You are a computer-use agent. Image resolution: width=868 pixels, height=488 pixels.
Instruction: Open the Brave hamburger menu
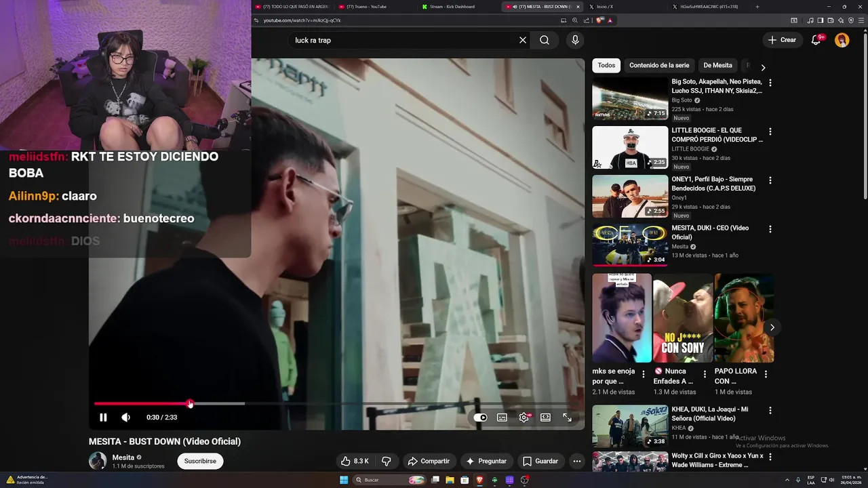click(x=861, y=20)
